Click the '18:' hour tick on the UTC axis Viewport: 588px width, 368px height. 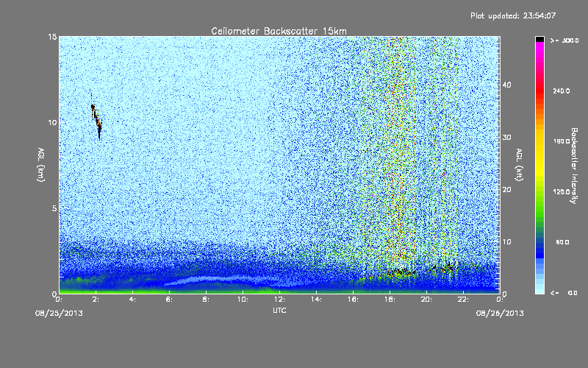pyautogui.click(x=390, y=300)
